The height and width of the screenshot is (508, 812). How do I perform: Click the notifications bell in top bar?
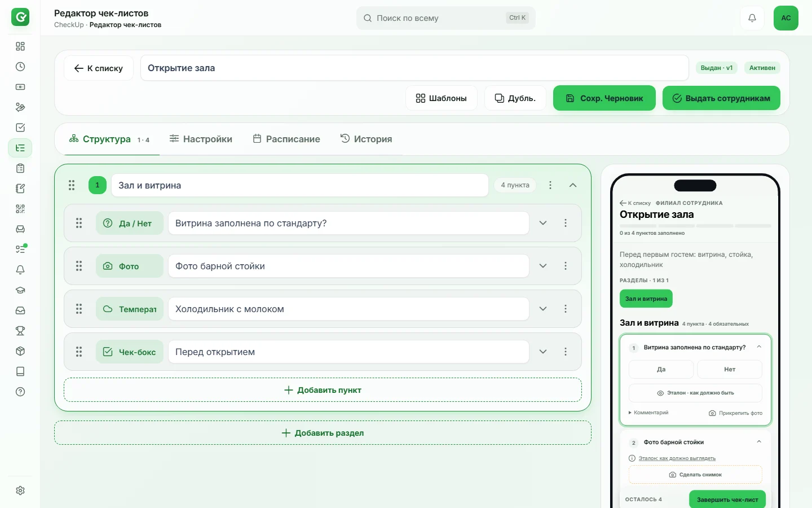coord(752,18)
